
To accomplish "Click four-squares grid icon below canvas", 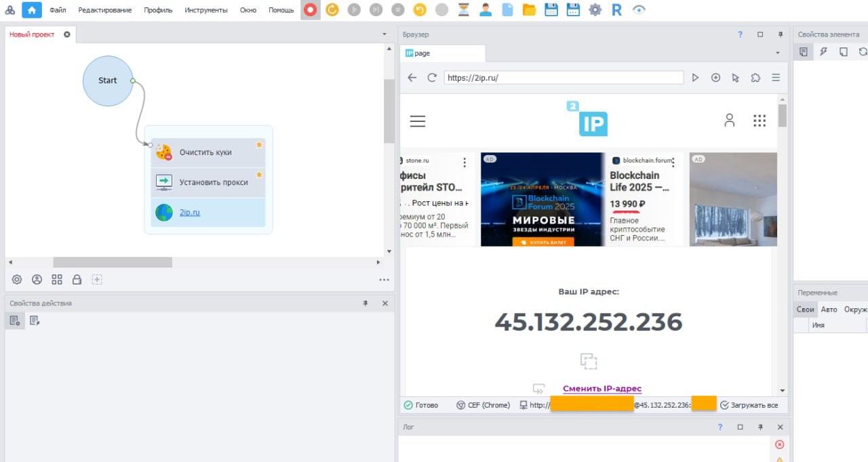I will [x=57, y=279].
